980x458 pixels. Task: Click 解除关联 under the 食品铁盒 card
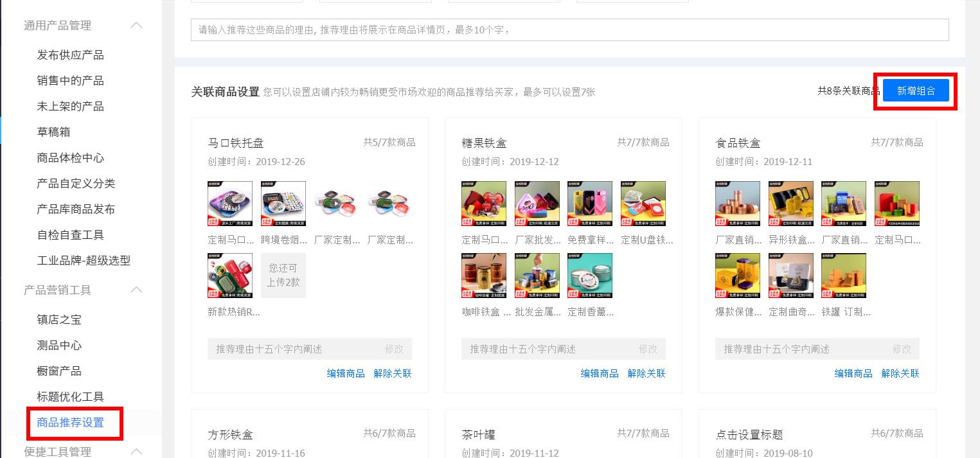click(x=900, y=373)
